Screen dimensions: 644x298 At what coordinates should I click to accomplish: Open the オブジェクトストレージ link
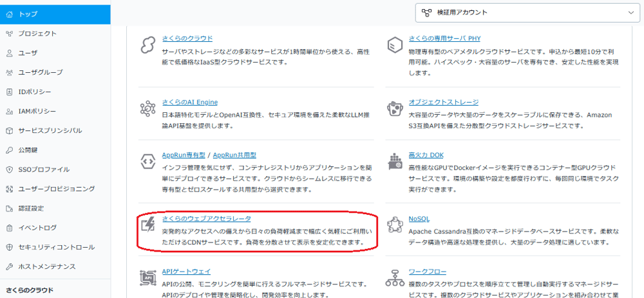[444, 102]
